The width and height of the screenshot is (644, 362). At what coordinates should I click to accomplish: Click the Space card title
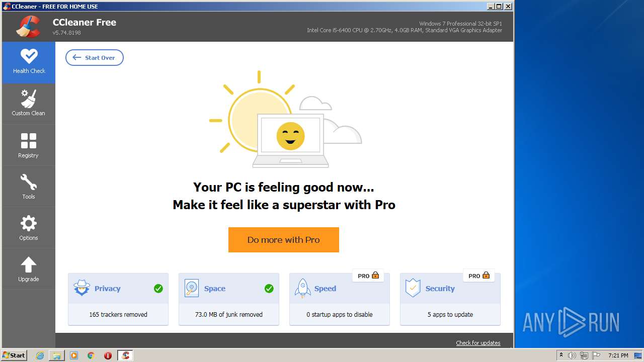pos(215,289)
